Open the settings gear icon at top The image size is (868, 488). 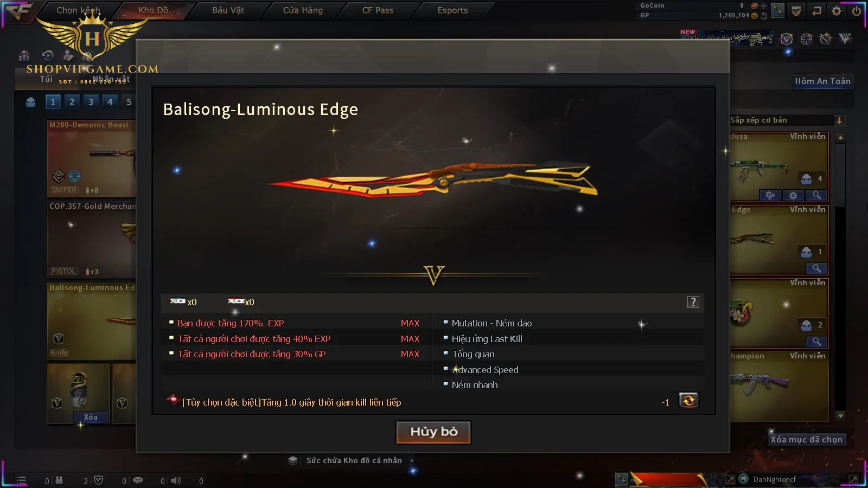point(837,11)
